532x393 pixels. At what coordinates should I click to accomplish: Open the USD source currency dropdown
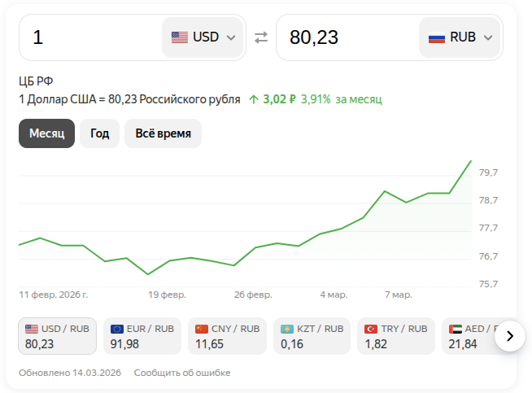203,37
